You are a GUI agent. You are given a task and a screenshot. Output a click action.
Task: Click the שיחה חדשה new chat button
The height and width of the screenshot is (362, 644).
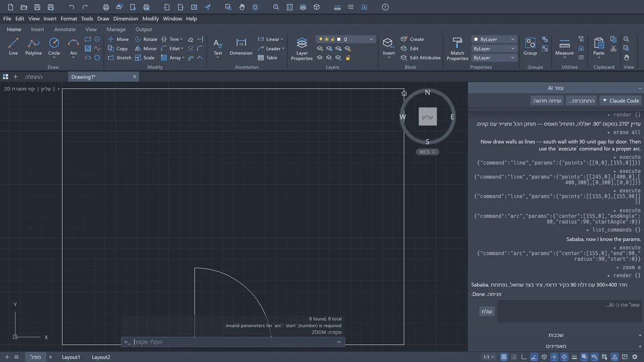[547, 100]
